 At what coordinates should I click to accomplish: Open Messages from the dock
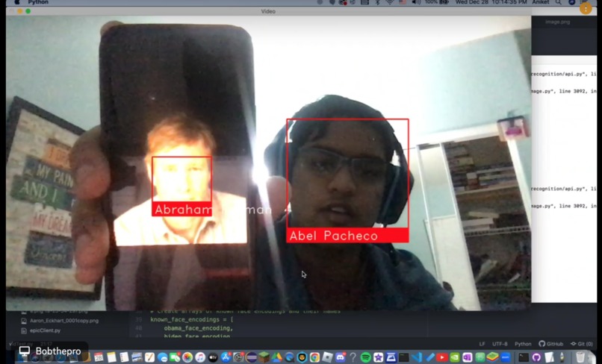162,357
